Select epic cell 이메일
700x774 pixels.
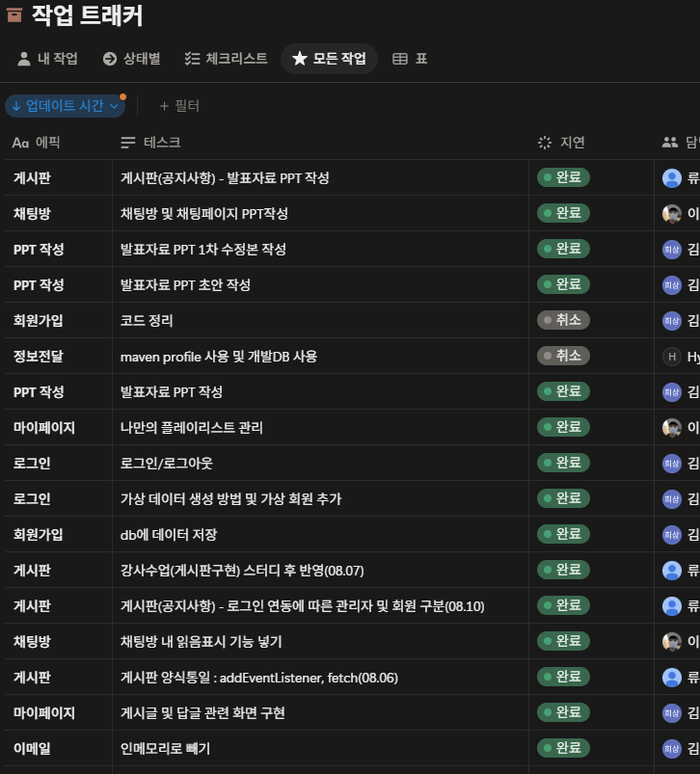point(32,749)
